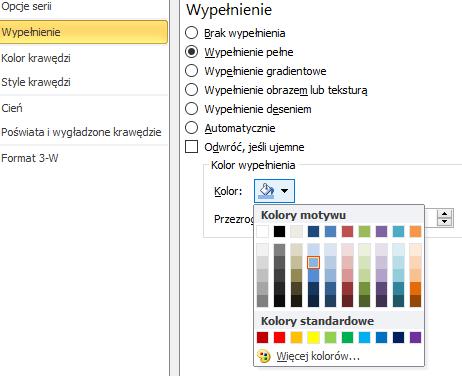Pick darkest orange shade in bottom row

coord(416,301)
